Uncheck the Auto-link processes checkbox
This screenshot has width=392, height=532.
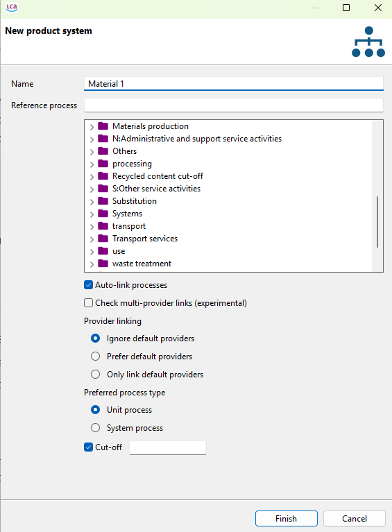[x=88, y=285]
